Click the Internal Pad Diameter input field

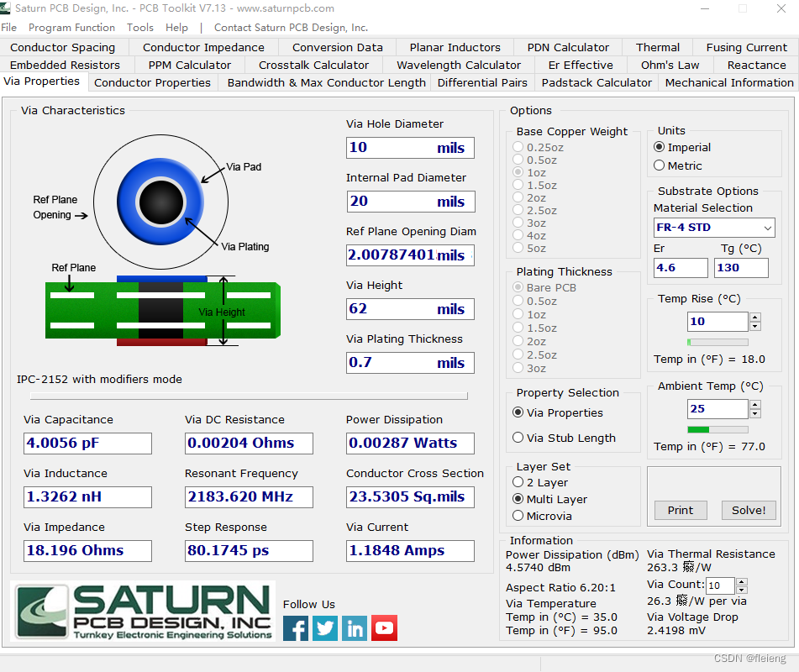tap(410, 202)
